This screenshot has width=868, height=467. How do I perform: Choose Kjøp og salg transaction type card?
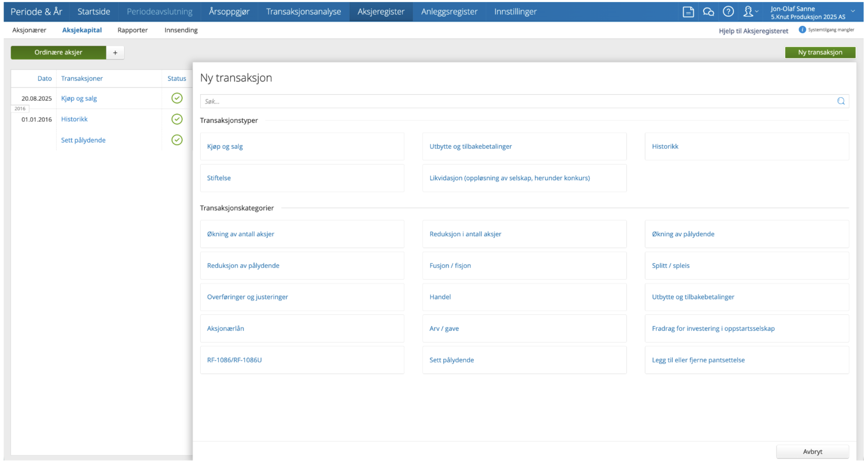pyautogui.click(x=302, y=146)
